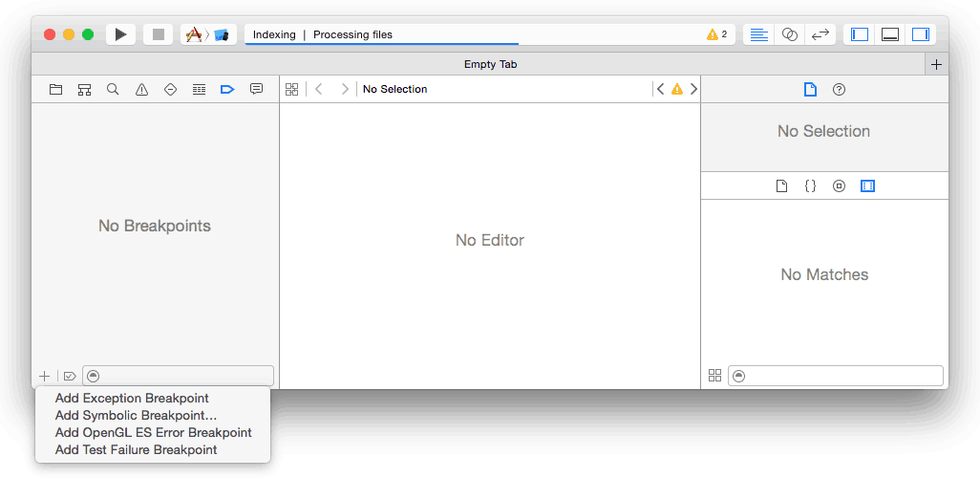Show the Object library

(839, 185)
